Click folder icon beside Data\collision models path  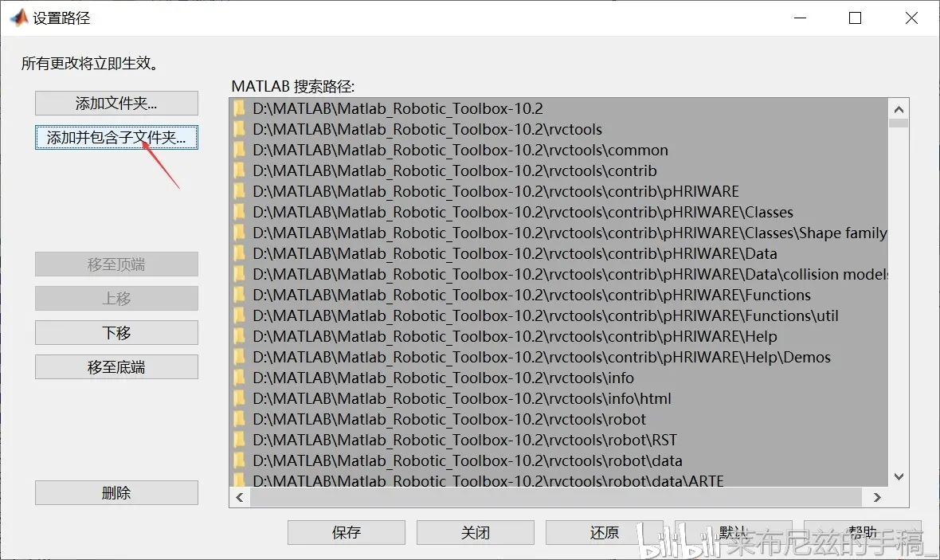click(239, 274)
